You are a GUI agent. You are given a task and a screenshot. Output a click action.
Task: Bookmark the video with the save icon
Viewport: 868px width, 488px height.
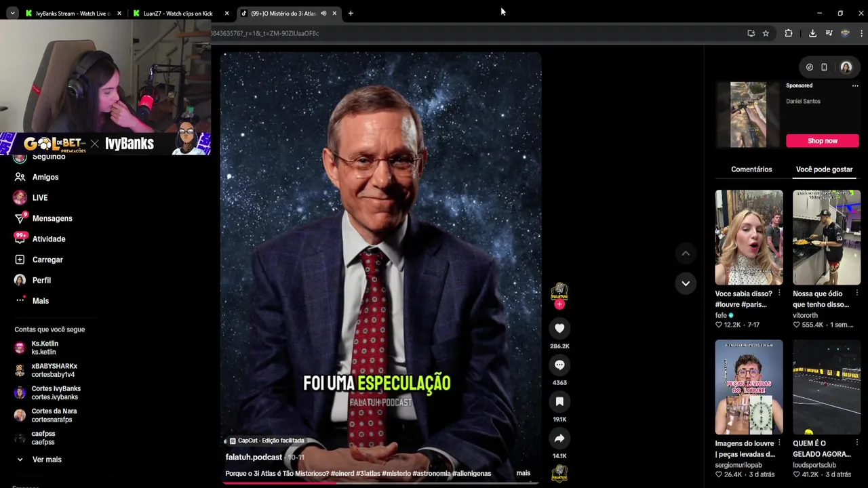559,402
